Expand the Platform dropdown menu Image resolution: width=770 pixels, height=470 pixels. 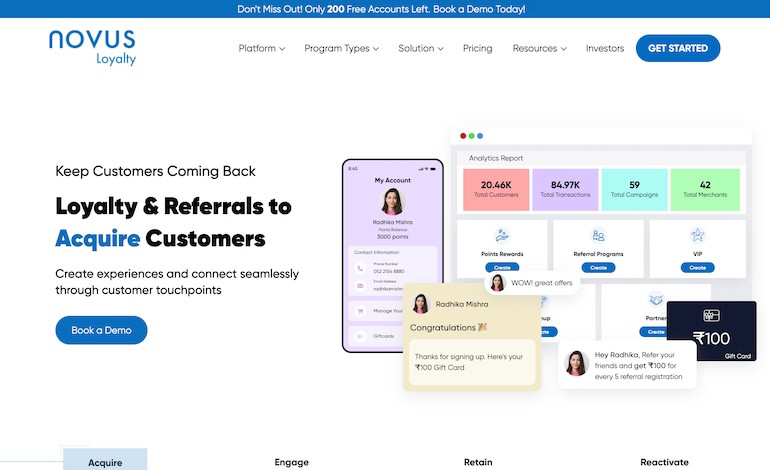coord(261,48)
